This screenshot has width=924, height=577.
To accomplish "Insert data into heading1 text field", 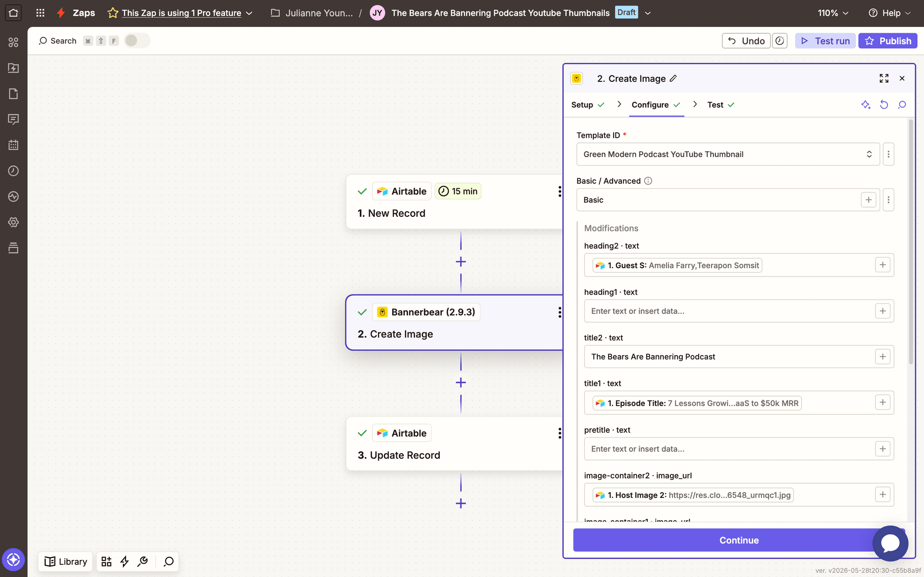I will click(x=882, y=311).
